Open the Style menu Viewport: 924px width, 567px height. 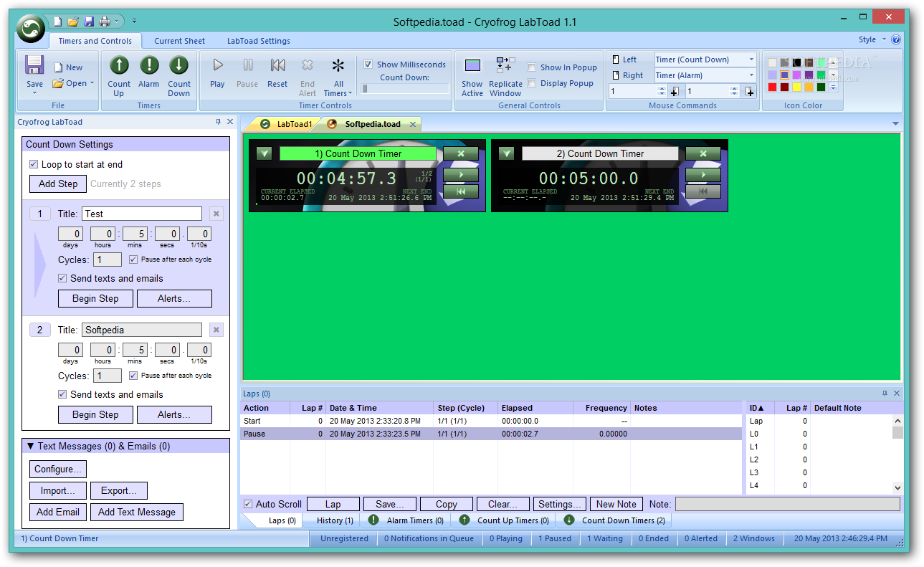point(872,40)
